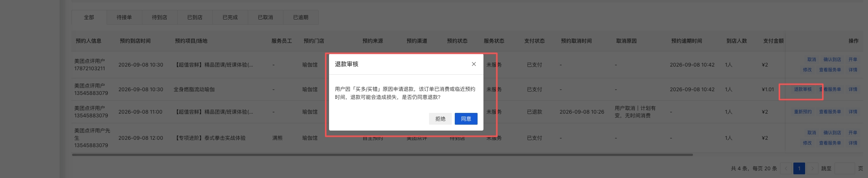Click the refund confirmation message text

[405, 93]
